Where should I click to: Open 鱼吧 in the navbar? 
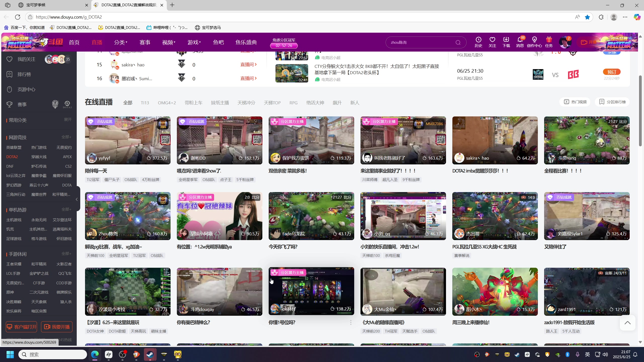pos(218,42)
